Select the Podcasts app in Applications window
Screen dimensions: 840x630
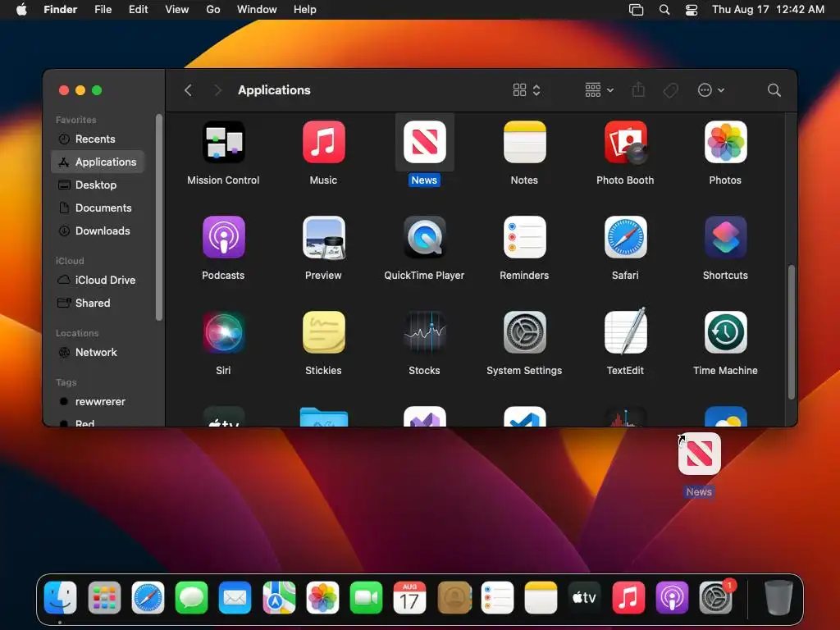coord(223,237)
